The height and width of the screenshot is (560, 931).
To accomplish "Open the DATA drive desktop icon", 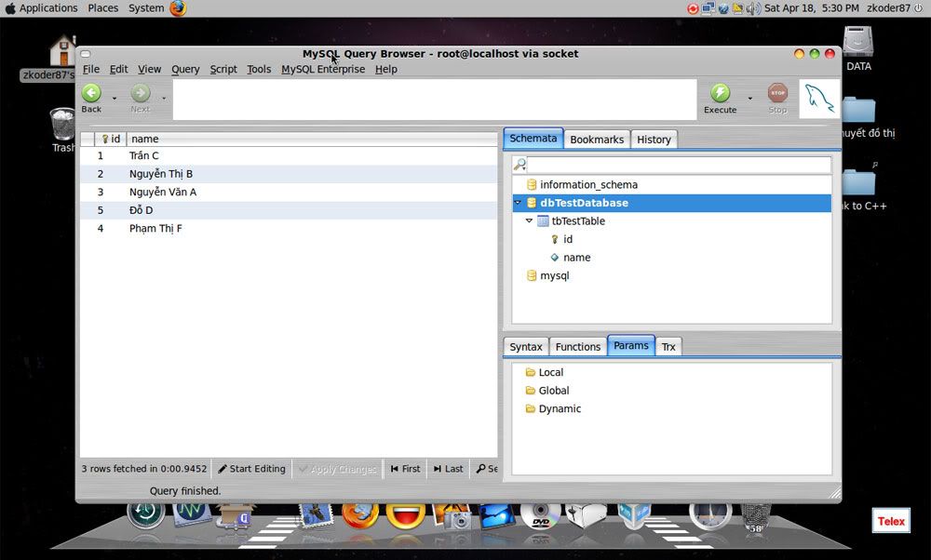I will click(x=858, y=48).
